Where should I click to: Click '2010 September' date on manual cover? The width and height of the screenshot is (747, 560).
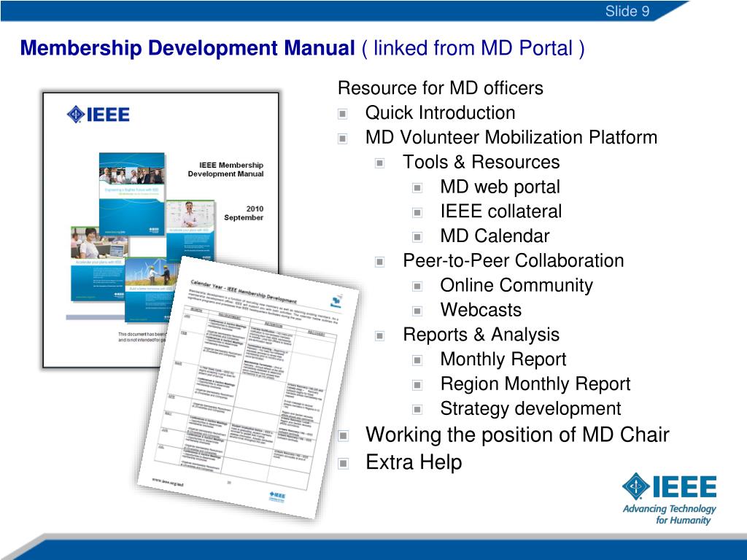coord(244,213)
